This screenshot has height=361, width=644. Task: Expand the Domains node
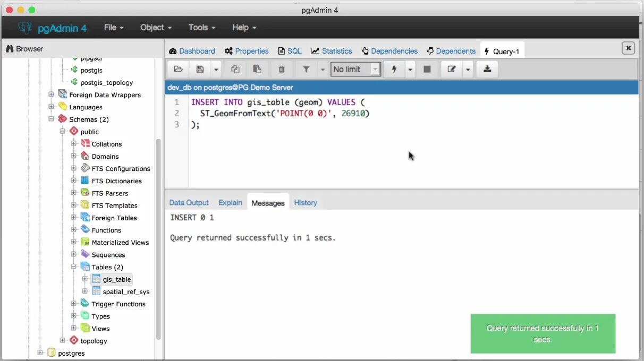pos(74,156)
